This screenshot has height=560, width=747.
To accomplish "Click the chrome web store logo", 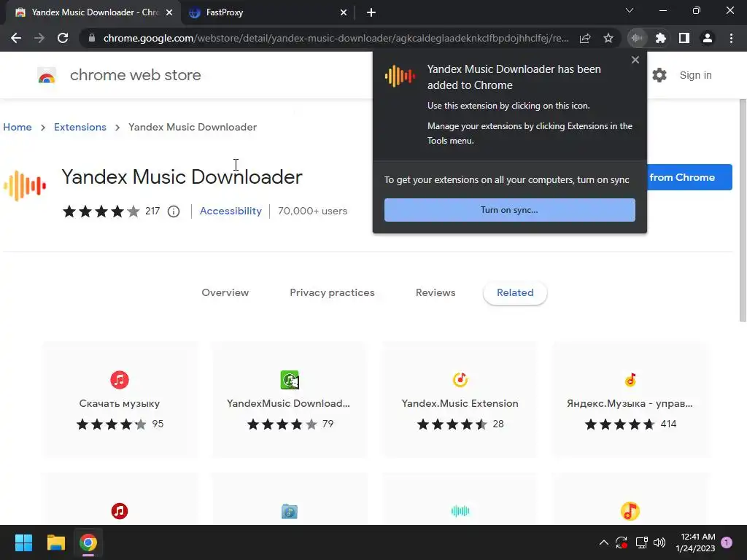I will point(47,75).
